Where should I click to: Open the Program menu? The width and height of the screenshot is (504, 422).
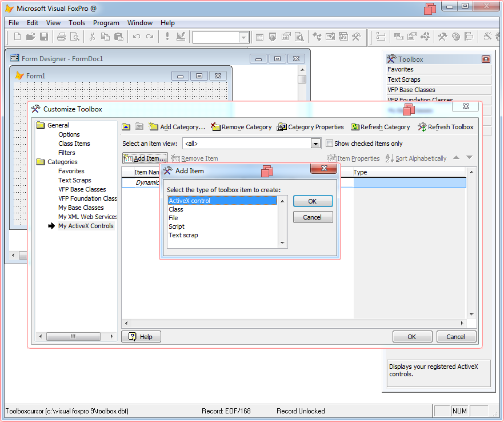[x=106, y=23]
